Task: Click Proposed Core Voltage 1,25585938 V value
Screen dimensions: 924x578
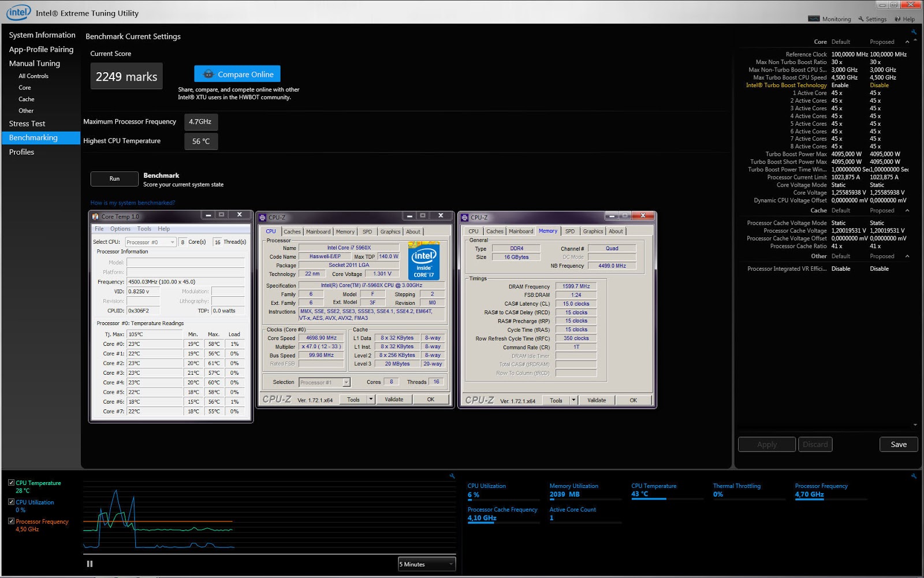Action: pos(887,192)
